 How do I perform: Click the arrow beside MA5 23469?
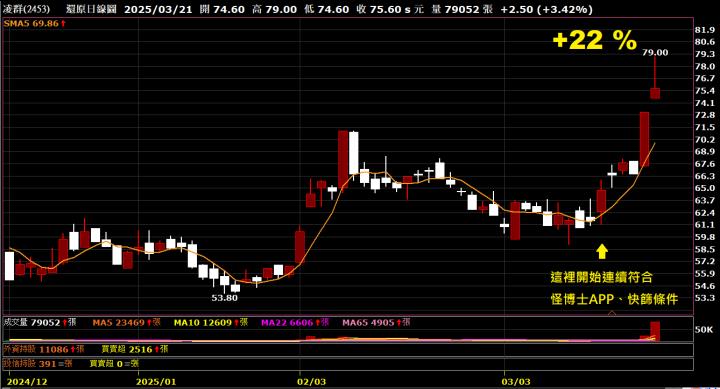coord(149,323)
